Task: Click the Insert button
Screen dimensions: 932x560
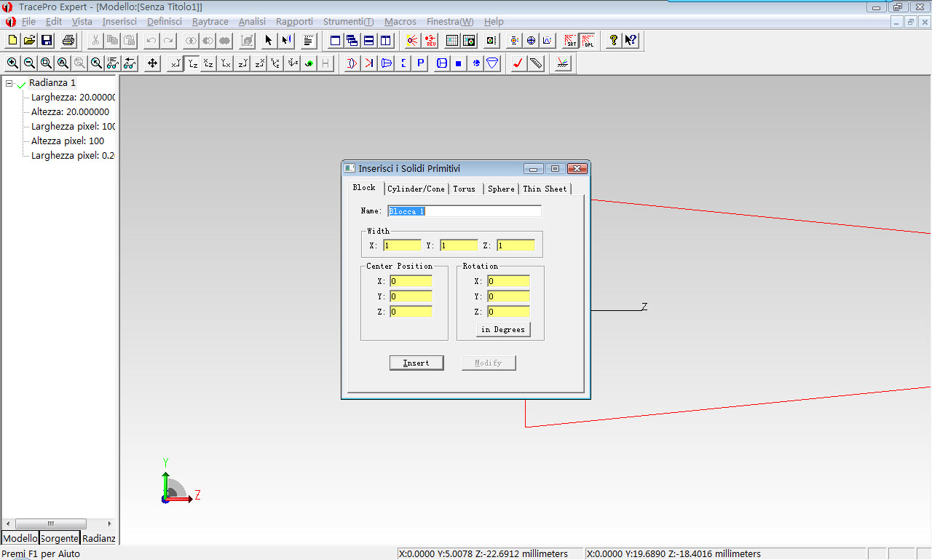Action: click(x=416, y=363)
